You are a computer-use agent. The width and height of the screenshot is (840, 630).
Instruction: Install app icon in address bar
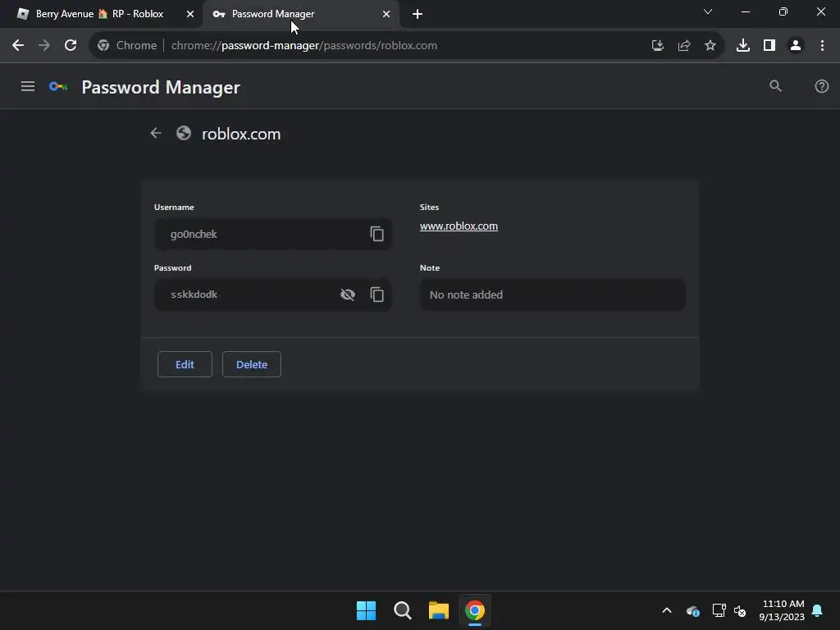coord(657,46)
